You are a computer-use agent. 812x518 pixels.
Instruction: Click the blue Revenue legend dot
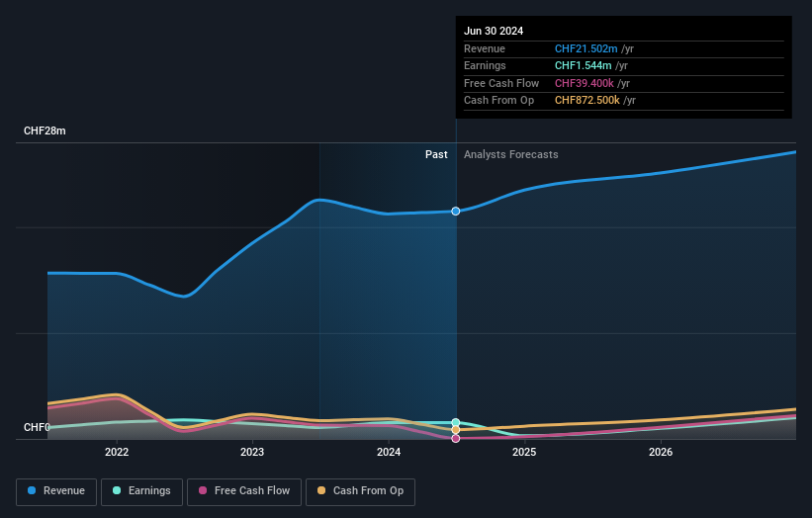32,490
